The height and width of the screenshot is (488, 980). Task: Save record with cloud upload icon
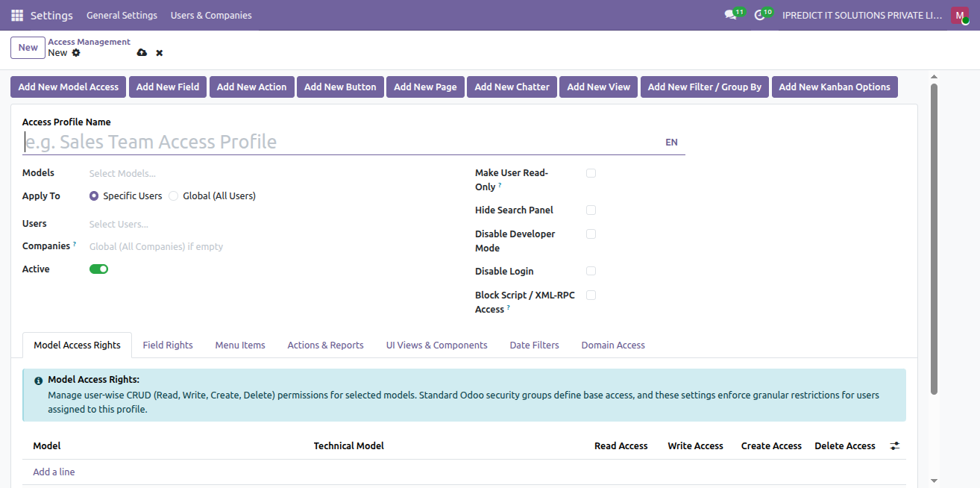coord(142,53)
